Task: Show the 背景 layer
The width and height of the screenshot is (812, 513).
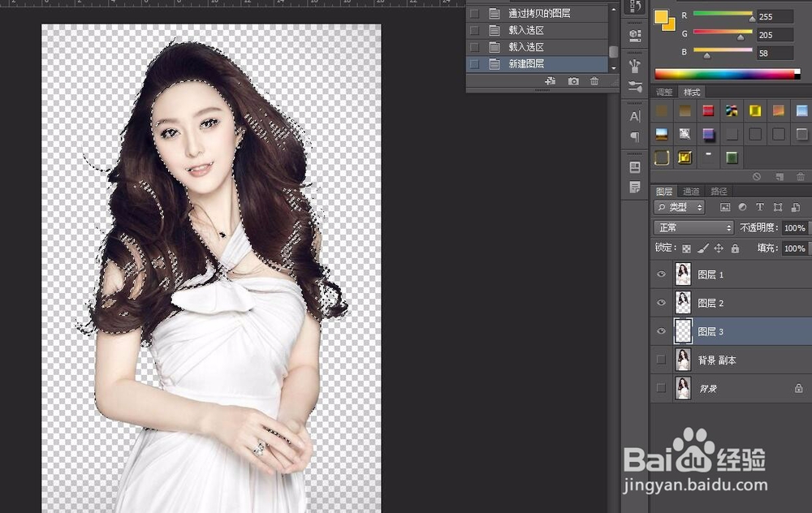Action: [661, 388]
